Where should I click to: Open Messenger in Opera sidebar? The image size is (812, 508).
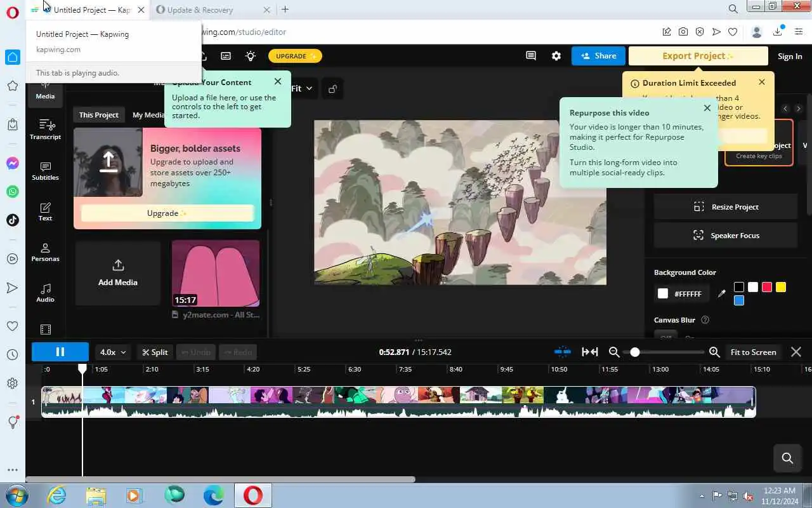12,163
